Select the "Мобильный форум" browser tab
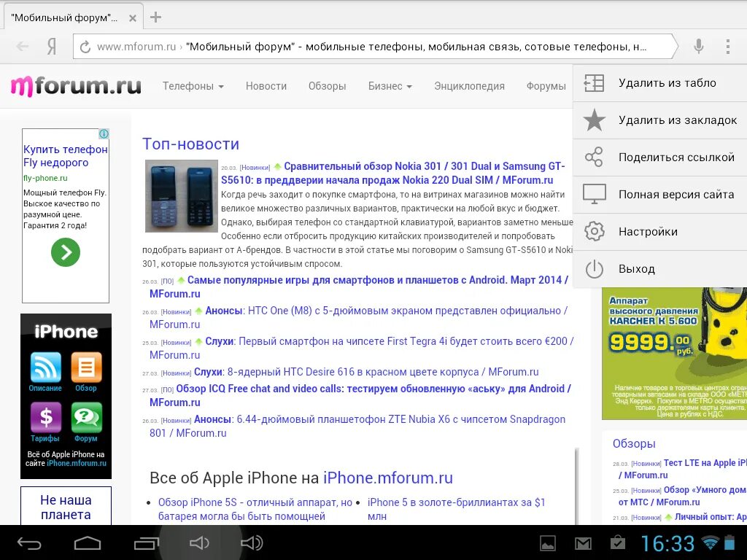This screenshot has width=747, height=560. point(74,17)
